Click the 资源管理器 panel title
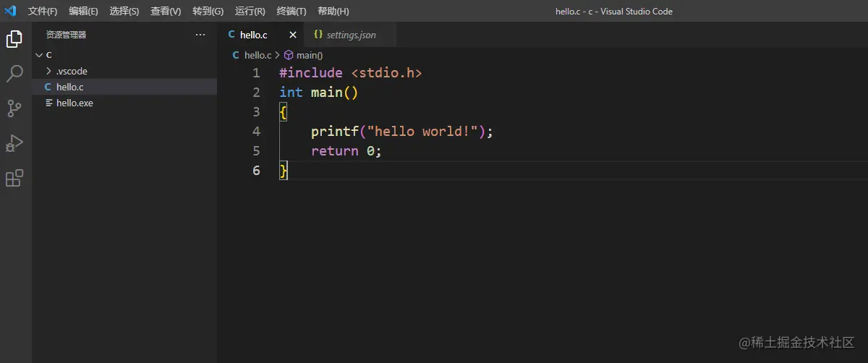Screen dimensions: 868x363 (66, 35)
